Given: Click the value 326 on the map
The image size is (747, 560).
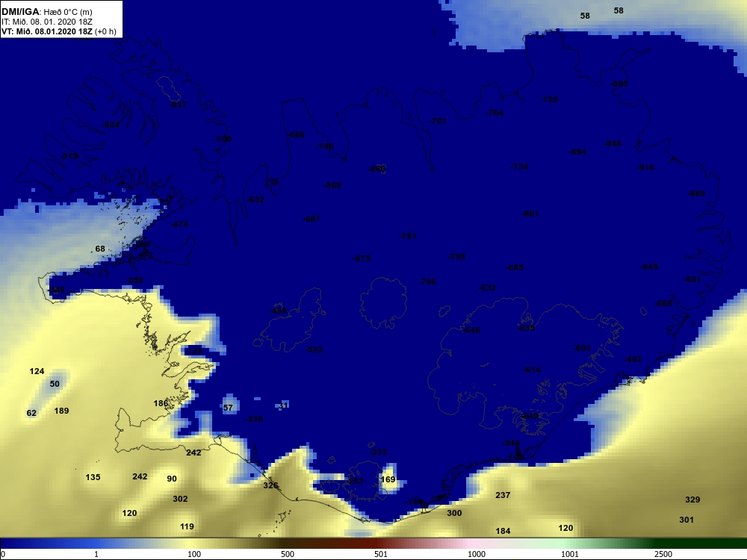Looking at the screenshot, I should [270, 485].
